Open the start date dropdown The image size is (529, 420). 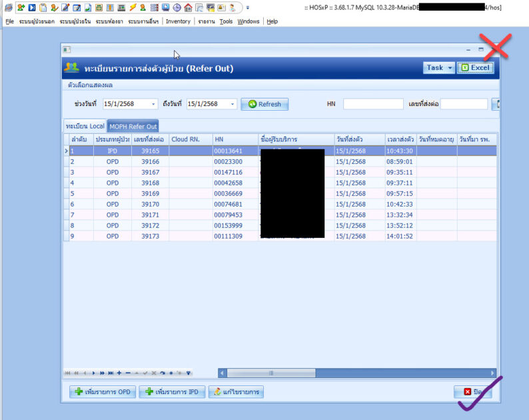(154, 104)
